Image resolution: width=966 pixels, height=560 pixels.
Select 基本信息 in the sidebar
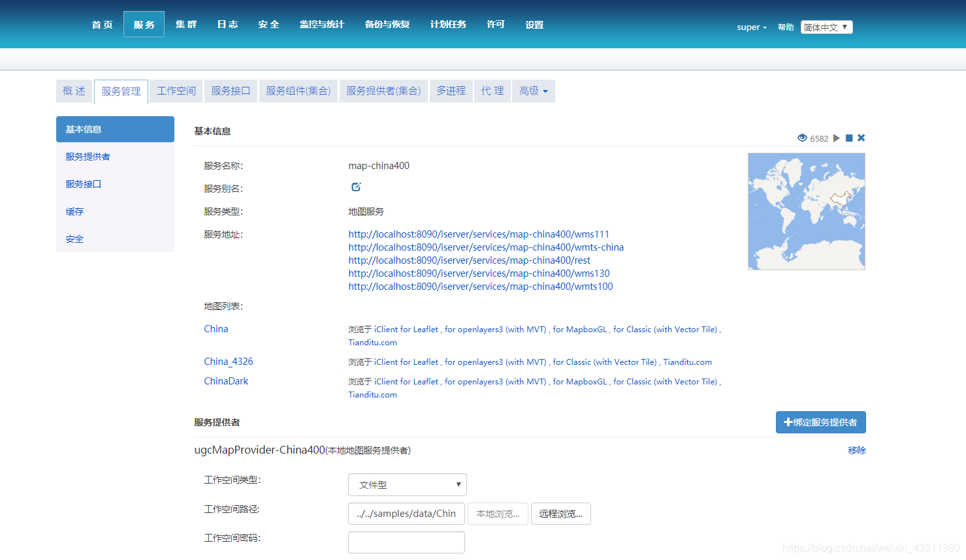(x=115, y=129)
